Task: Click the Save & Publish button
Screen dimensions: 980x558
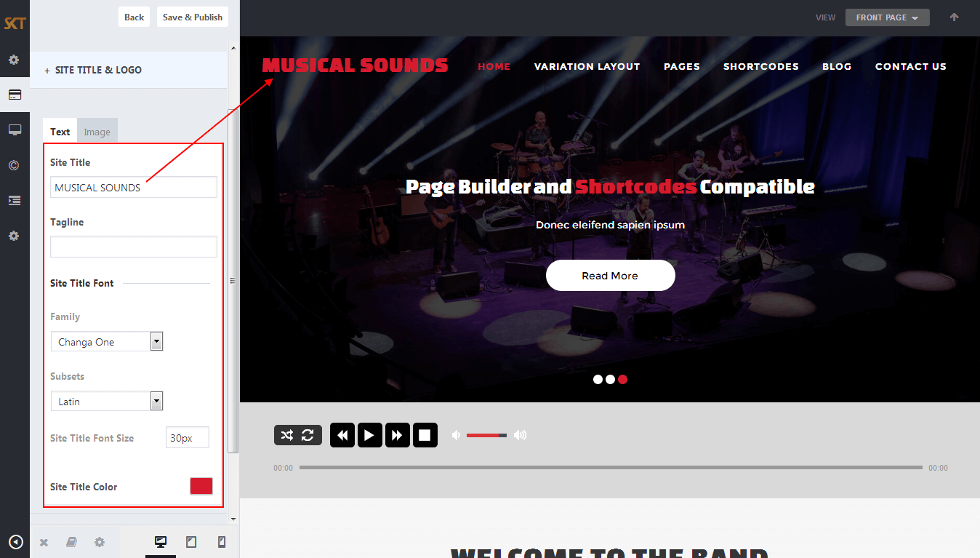Action: pos(193,17)
